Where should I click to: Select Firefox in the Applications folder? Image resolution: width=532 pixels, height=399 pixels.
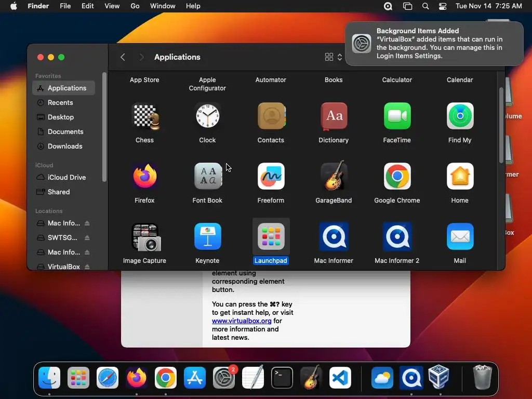click(145, 177)
